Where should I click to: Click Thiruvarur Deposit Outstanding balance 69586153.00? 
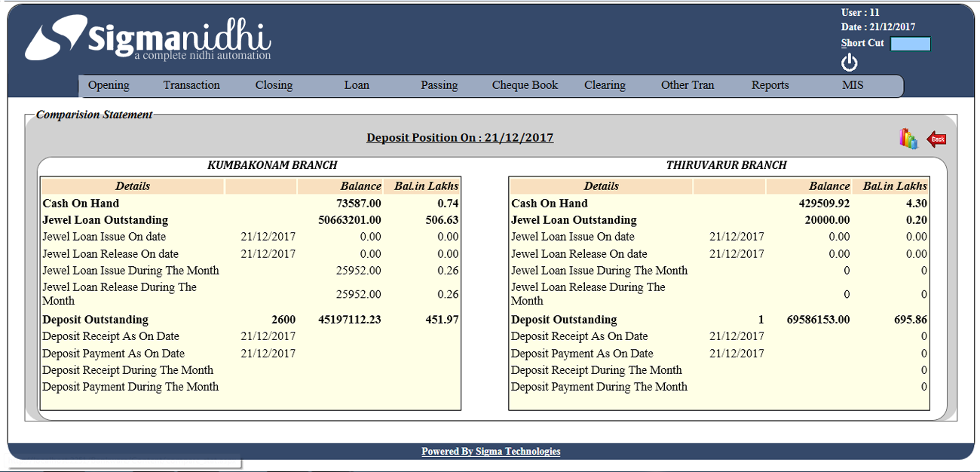pyautogui.click(x=818, y=320)
